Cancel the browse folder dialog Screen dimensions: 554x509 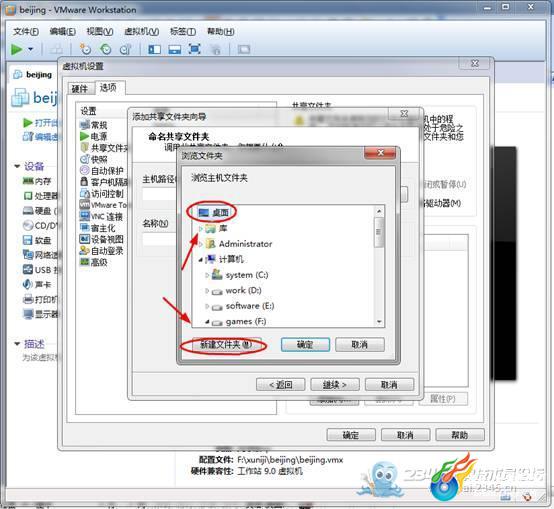pos(360,345)
